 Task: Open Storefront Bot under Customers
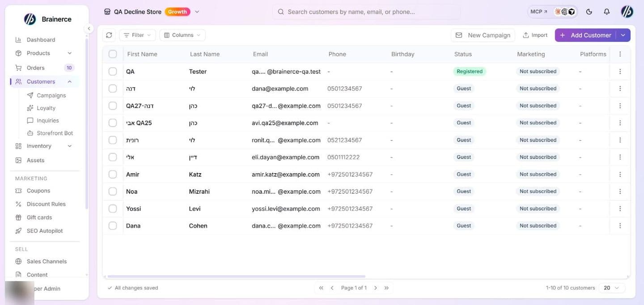click(x=55, y=133)
